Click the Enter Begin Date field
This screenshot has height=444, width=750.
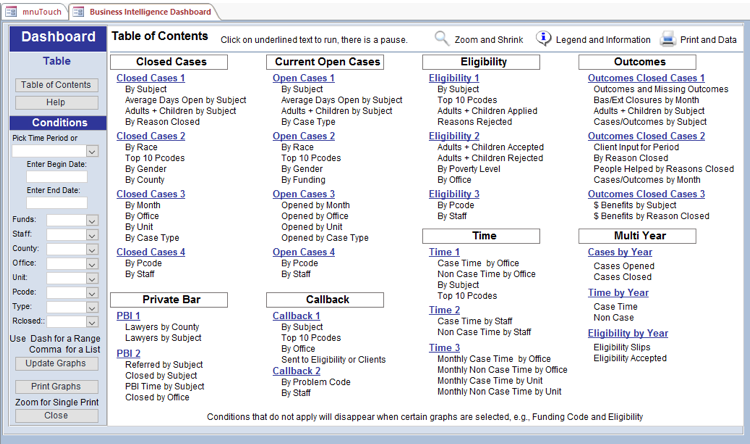56,177
